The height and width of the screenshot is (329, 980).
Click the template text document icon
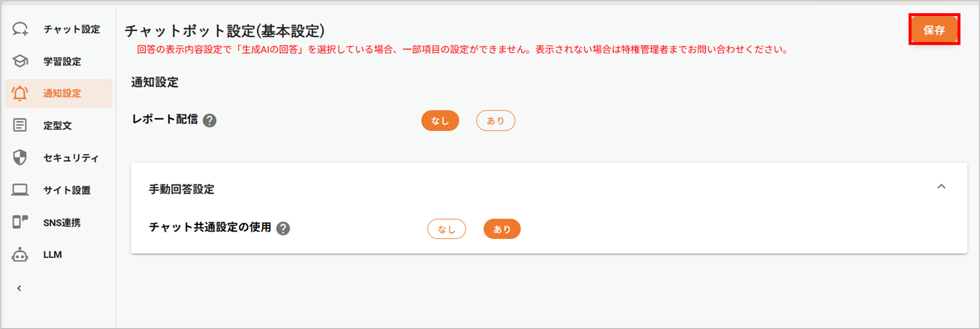(20, 125)
